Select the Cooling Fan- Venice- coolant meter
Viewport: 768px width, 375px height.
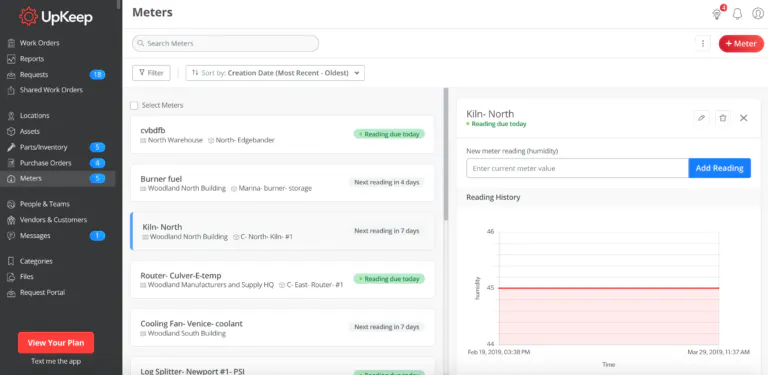click(x=282, y=328)
